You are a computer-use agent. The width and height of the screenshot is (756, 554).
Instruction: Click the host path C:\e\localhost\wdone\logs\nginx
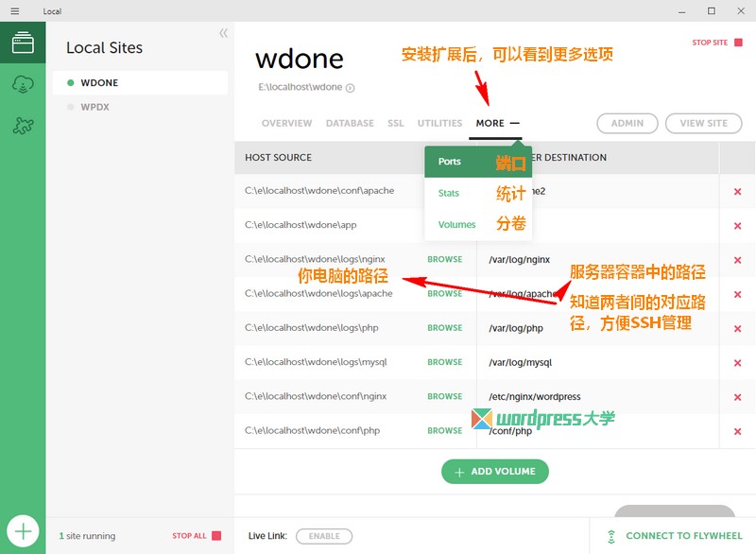(315, 259)
